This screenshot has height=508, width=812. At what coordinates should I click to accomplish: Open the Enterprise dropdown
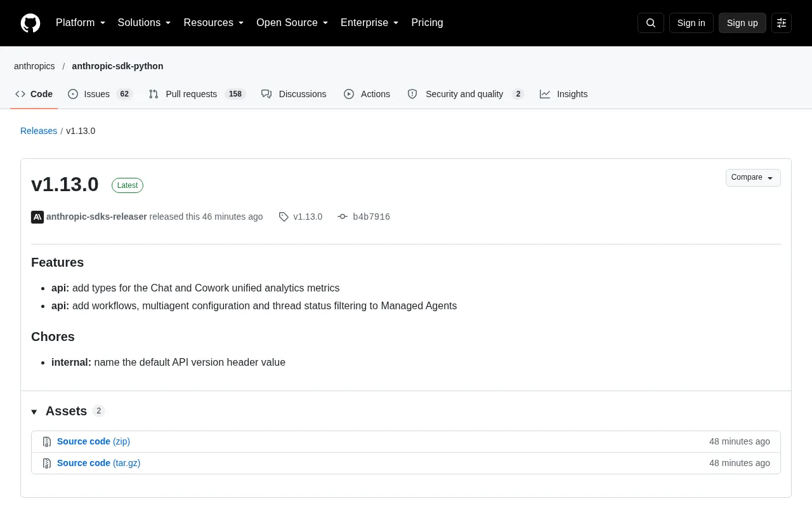click(370, 23)
